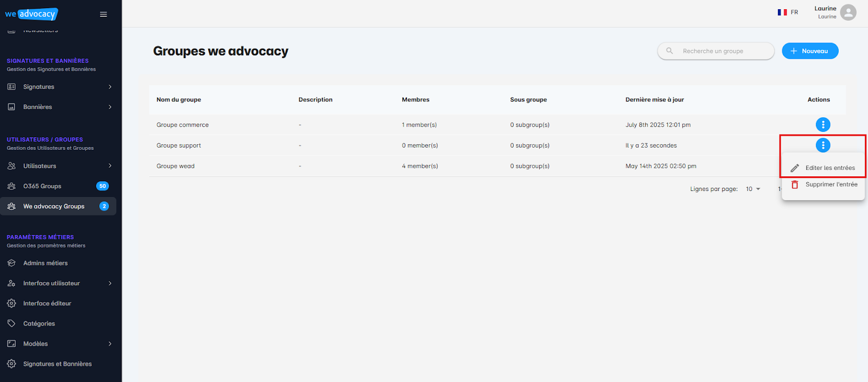Select the Groupe wead row name
Image resolution: width=868 pixels, height=382 pixels.
(x=175, y=166)
